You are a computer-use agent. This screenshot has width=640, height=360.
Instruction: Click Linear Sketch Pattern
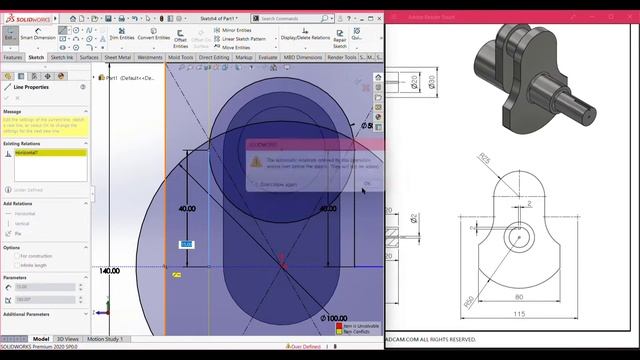pyautogui.click(x=240, y=39)
